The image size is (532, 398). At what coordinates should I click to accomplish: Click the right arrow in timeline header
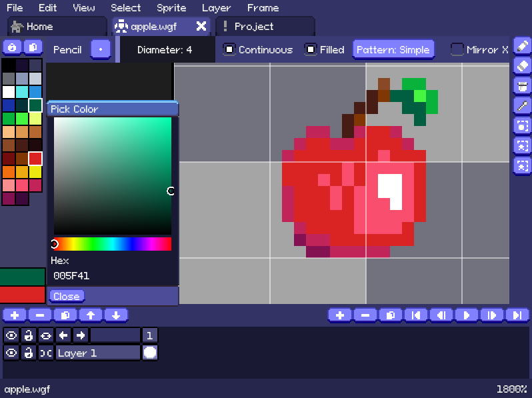click(81, 335)
